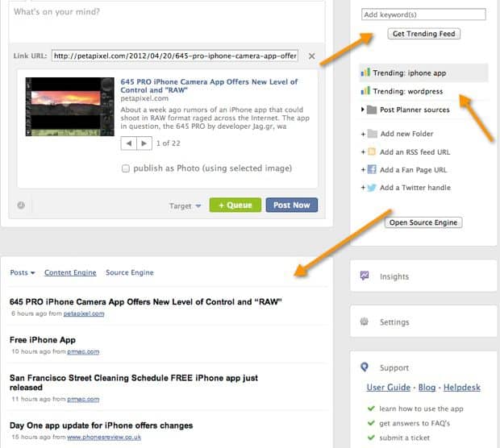Click Add new Folder text
The height and width of the screenshot is (448, 500).
point(407,134)
